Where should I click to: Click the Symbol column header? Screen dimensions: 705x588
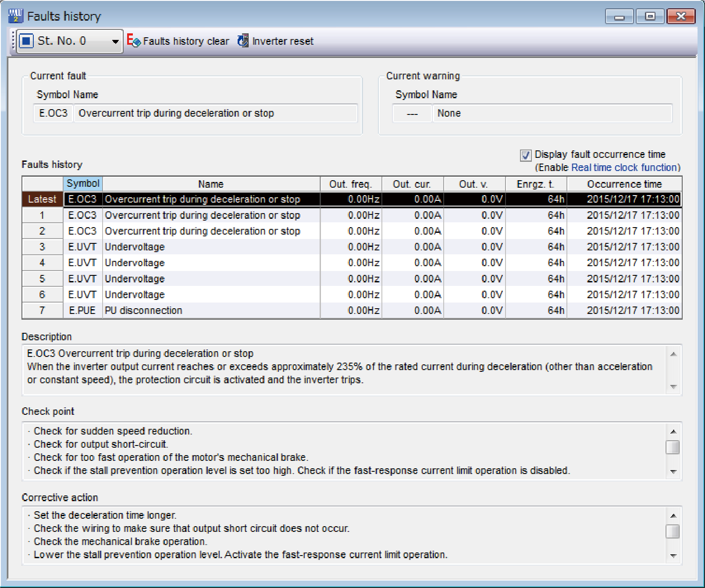[83, 183]
